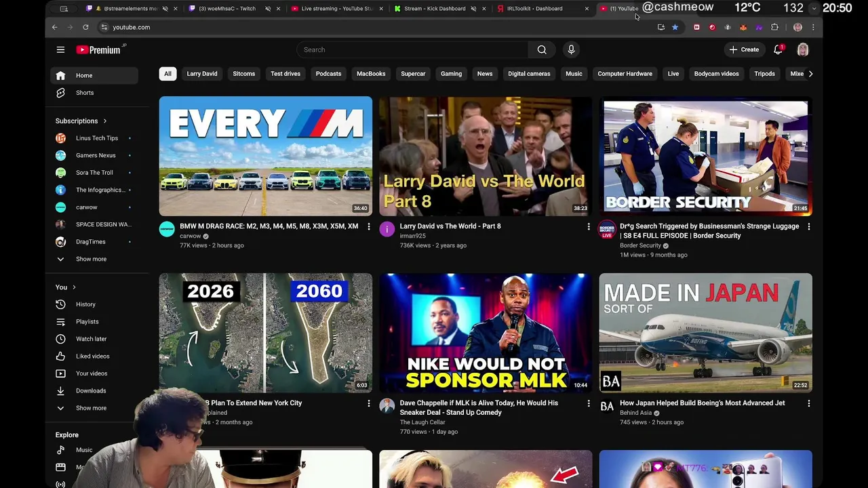Viewport: 868px width, 488px height.
Task: Select the Larry David filter chip
Action: coord(202,74)
